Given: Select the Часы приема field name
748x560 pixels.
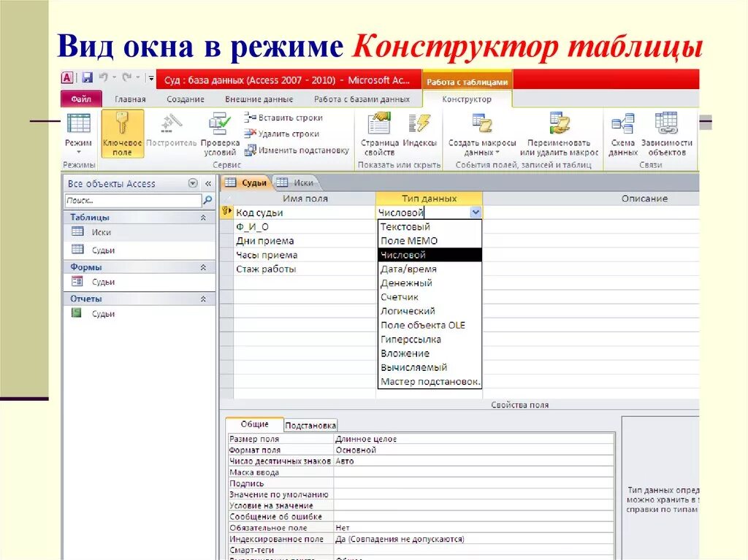Looking at the screenshot, I should (305, 256).
